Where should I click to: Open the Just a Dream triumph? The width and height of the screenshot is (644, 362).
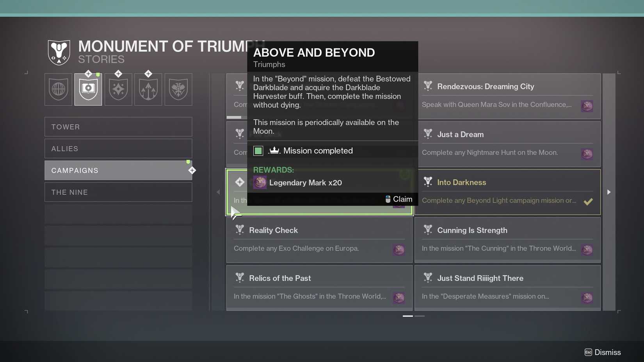(507, 144)
